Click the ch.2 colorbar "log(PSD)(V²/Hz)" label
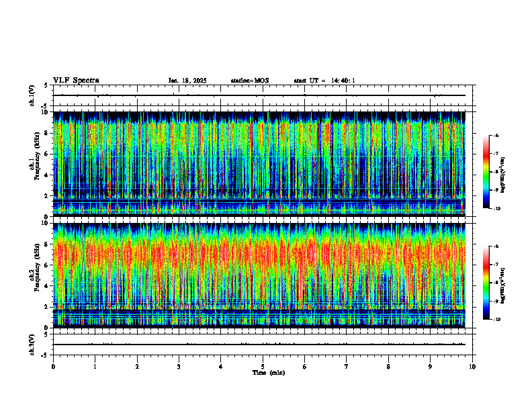 tap(503, 284)
